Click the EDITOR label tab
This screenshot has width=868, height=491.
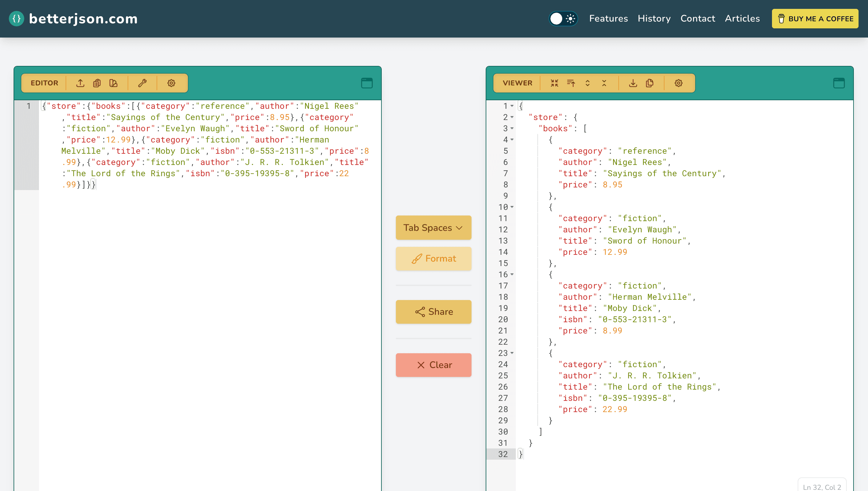click(x=44, y=83)
